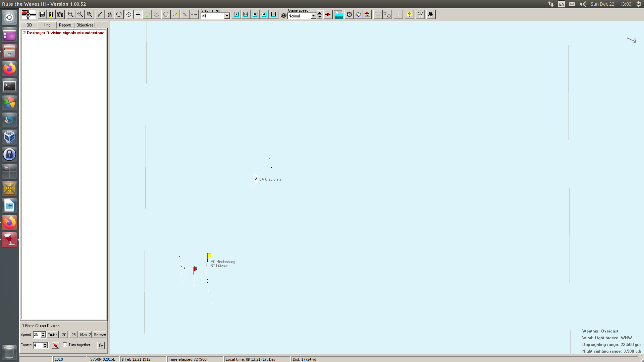The width and height of the screenshot is (644, 362).
Task: Toggle the grey double-circle range button
Action: [x=157, y=14]
